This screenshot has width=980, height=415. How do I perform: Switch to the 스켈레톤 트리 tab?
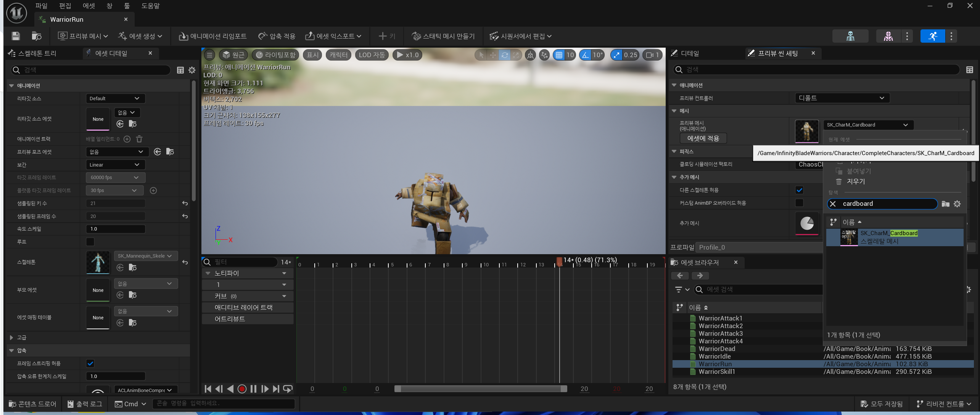pyautogui.click(x=33, y=53)
